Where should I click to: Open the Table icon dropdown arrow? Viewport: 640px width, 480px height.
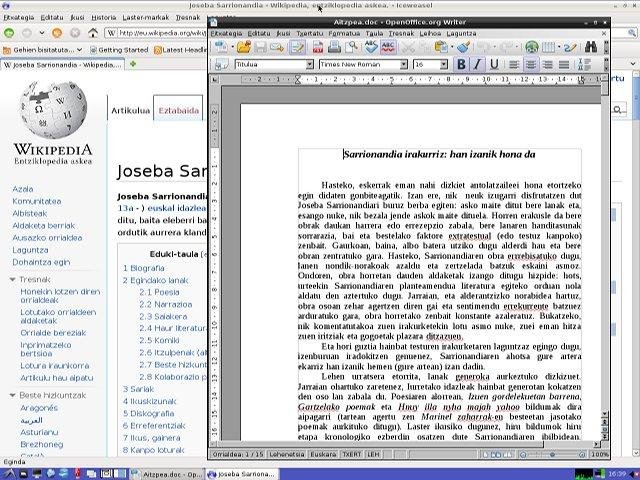pyautogui.click(x=559, y=47)
